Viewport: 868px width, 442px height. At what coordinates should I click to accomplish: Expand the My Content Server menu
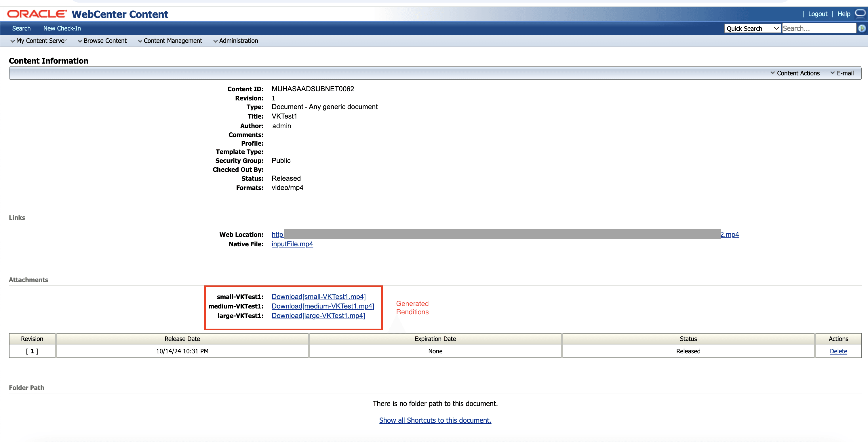(38, 41)
